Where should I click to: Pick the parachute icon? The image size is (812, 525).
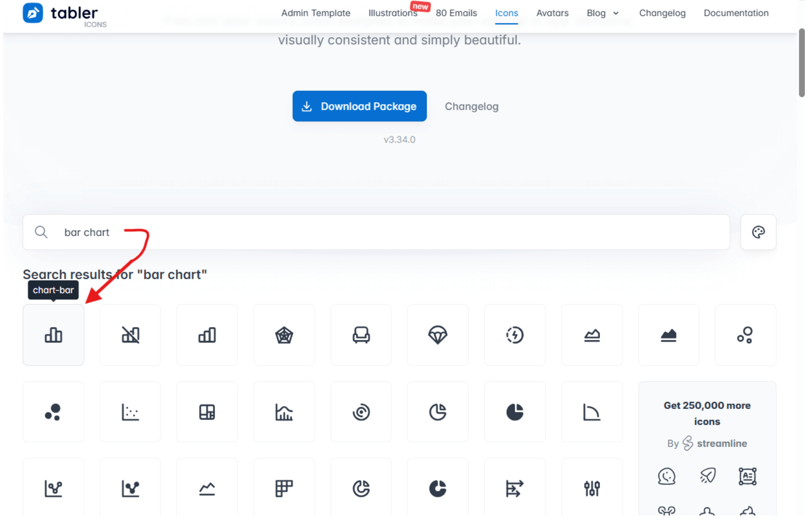438,335
